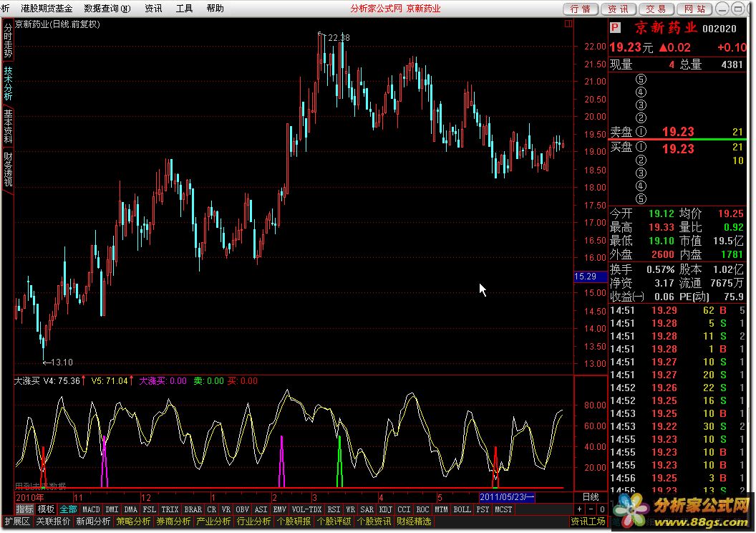Screen dimensions: 756x533
Task: Open the 个股评级 tab
Action: click(334, 522)
